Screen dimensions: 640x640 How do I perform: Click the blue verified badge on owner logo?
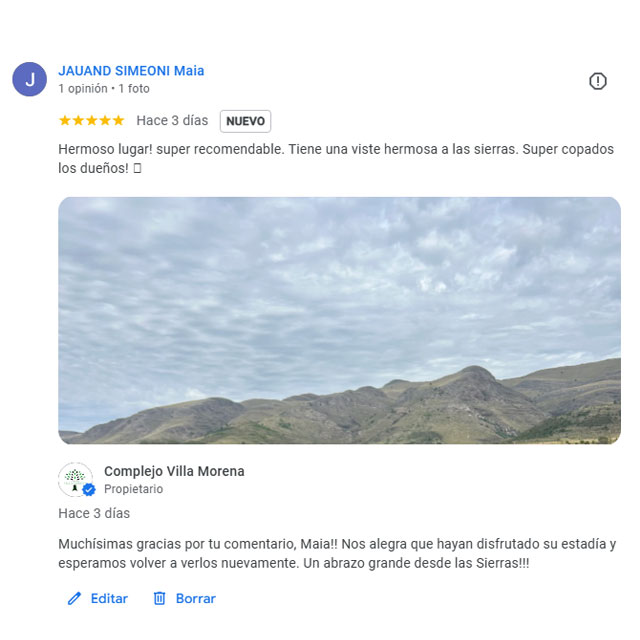[89, 489]
